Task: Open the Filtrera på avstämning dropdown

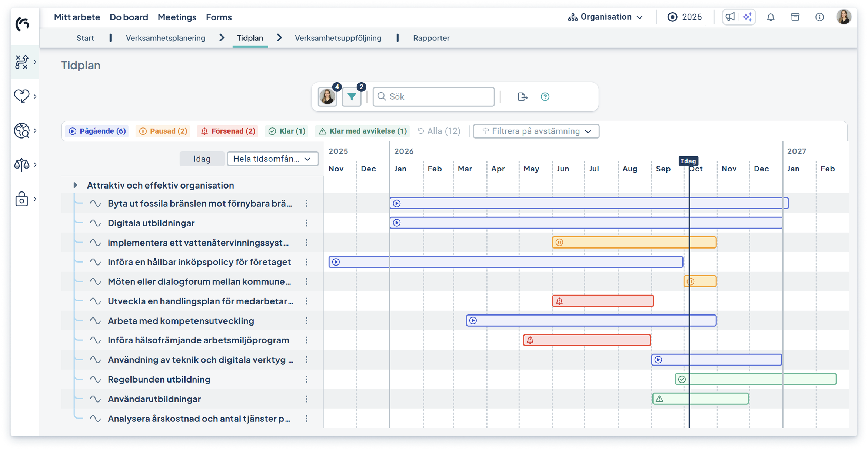Action: point(536,131)
